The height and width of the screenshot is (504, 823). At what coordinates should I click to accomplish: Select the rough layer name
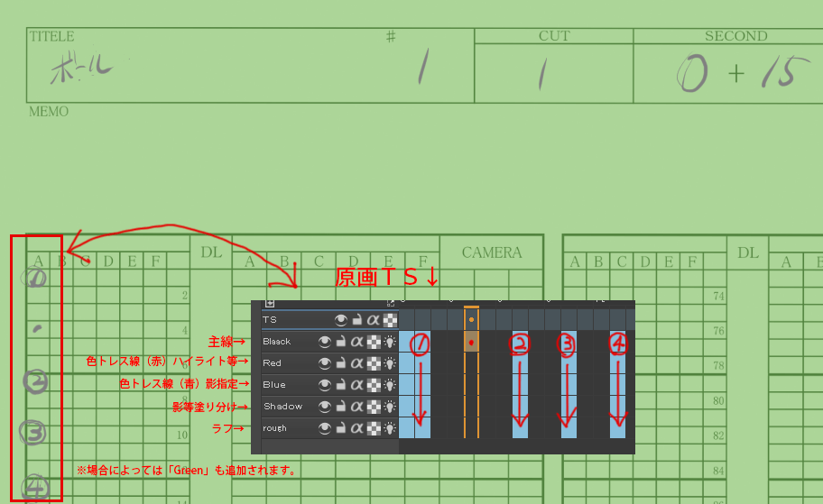coord(274,428)
